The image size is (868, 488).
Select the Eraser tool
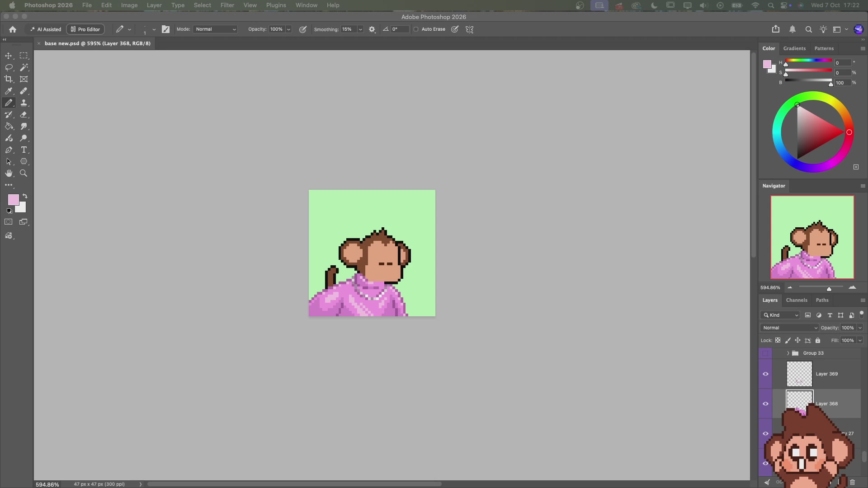tap(24, 114)
